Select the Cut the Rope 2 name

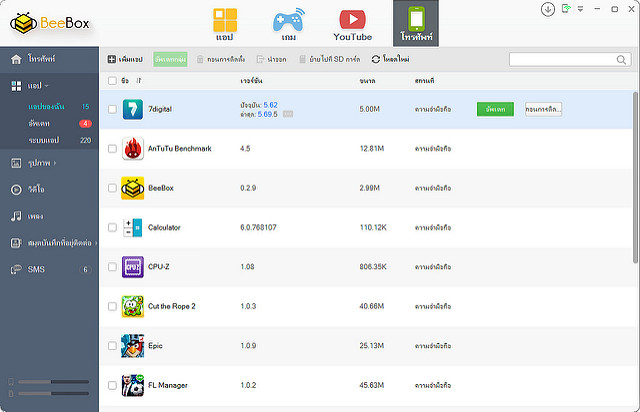[171, 306]
